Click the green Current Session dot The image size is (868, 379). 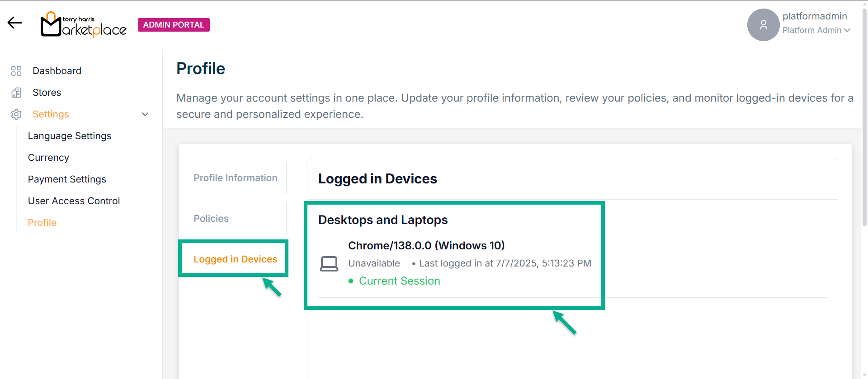coord(351,281)
